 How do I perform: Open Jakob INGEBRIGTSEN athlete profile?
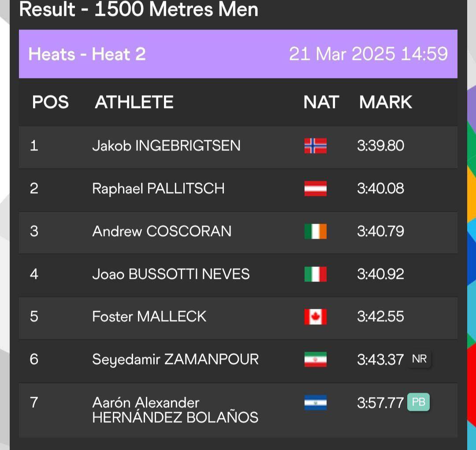pyautogui.click(x=166, y=146)
